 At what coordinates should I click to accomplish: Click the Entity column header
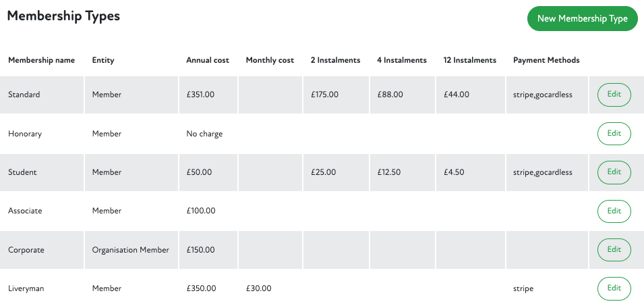click(x=103, y=60)
